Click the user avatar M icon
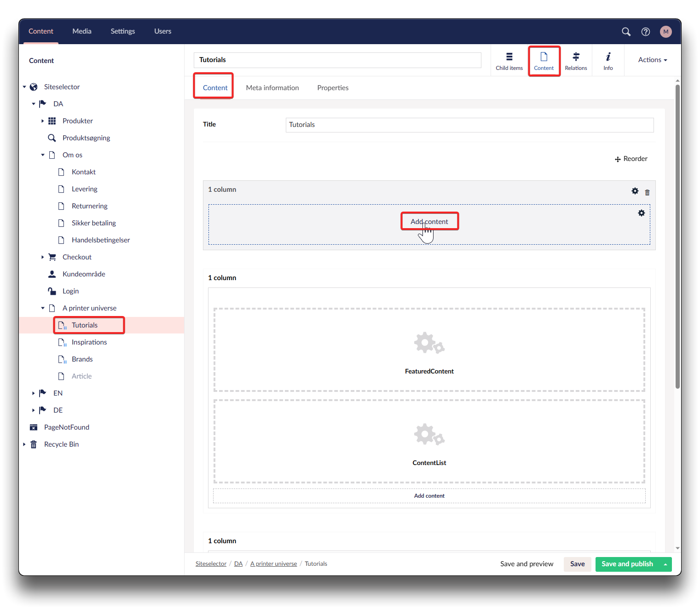700x609 pixels. click(665, 32)
